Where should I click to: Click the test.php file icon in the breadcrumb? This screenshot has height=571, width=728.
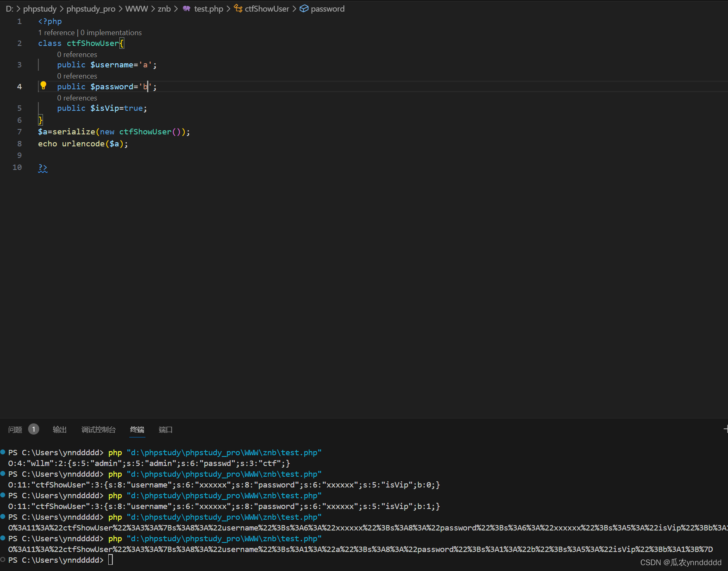[186, 8]
